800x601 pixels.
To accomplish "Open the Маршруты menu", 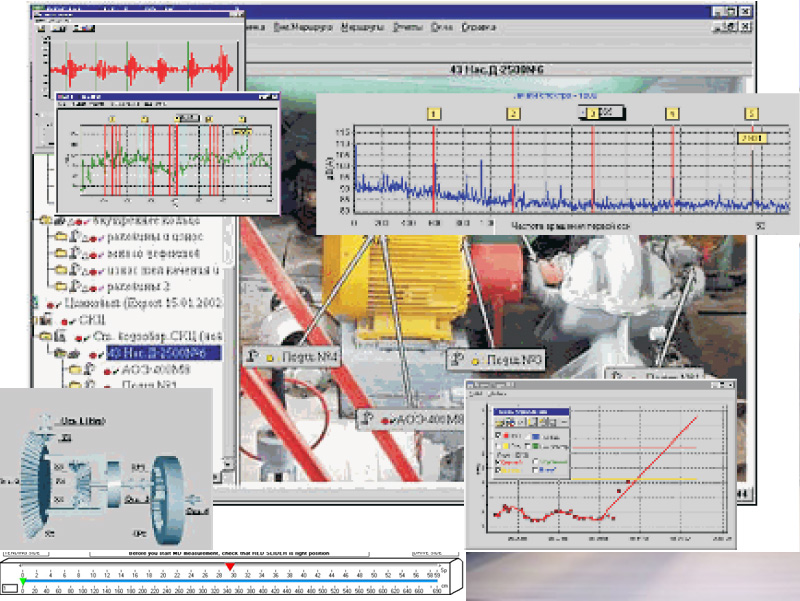I will tap(363, 27).
